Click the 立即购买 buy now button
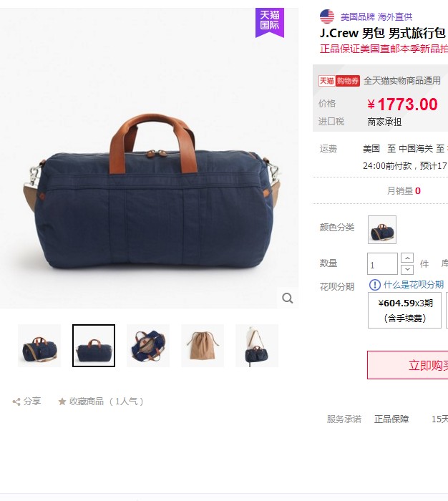Screen dimensions: 448x501 click(x=408, y=365)
